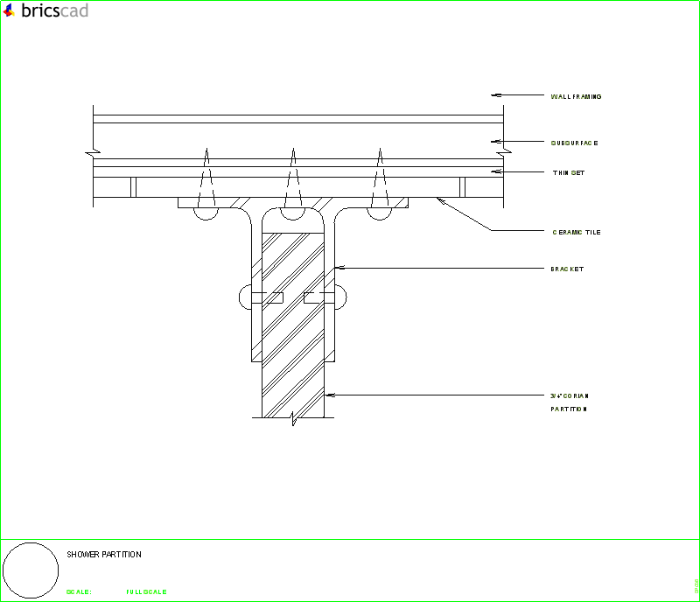Click the SHOWER PARTITION title text

pos(104,555)
